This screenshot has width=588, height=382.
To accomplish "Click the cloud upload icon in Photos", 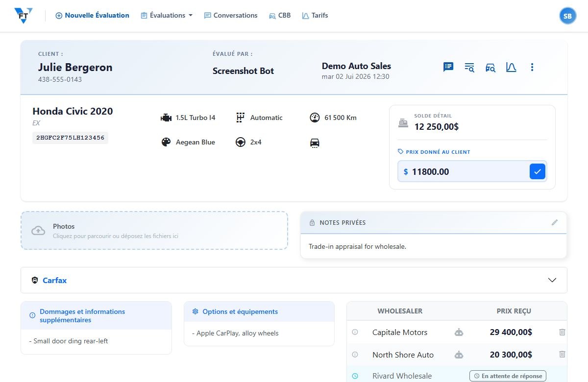I will (38, 231).
